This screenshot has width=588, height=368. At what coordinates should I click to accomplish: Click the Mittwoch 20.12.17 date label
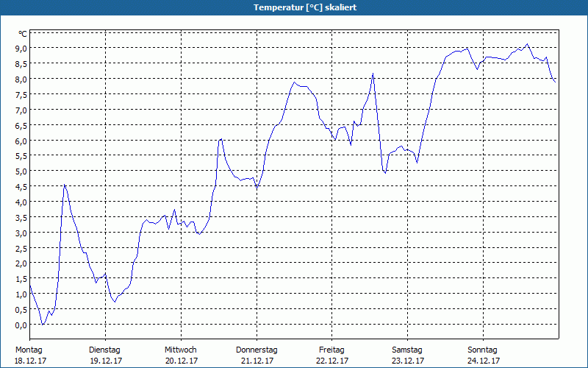(181, 355)
